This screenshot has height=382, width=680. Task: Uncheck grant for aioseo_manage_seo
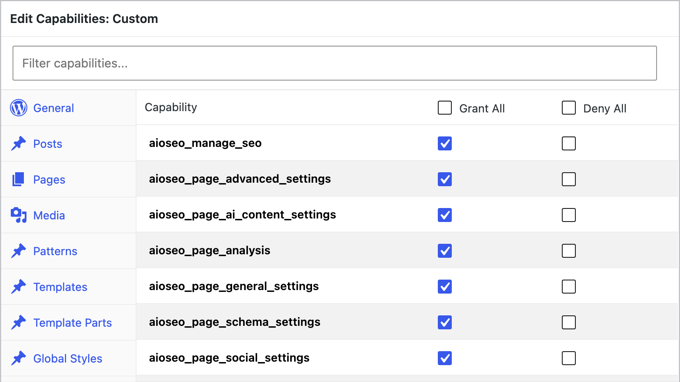coord(445,144)
